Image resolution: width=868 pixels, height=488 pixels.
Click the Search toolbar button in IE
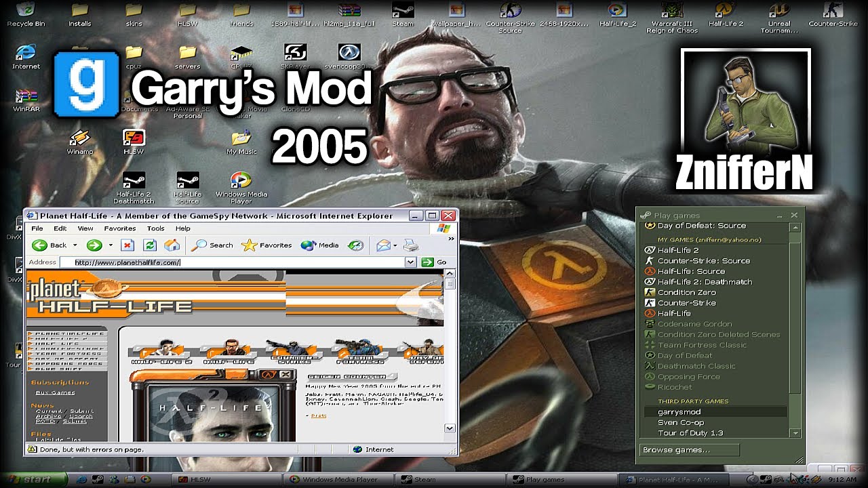212,245
